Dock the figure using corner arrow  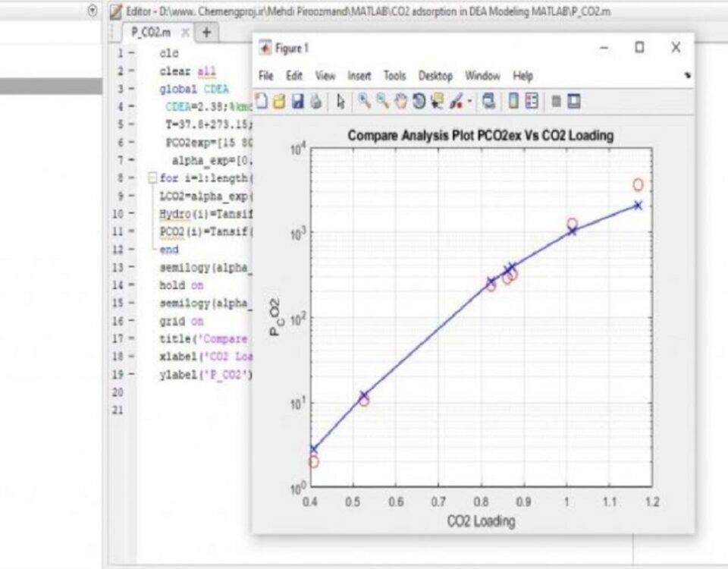(x=687, y=75)
